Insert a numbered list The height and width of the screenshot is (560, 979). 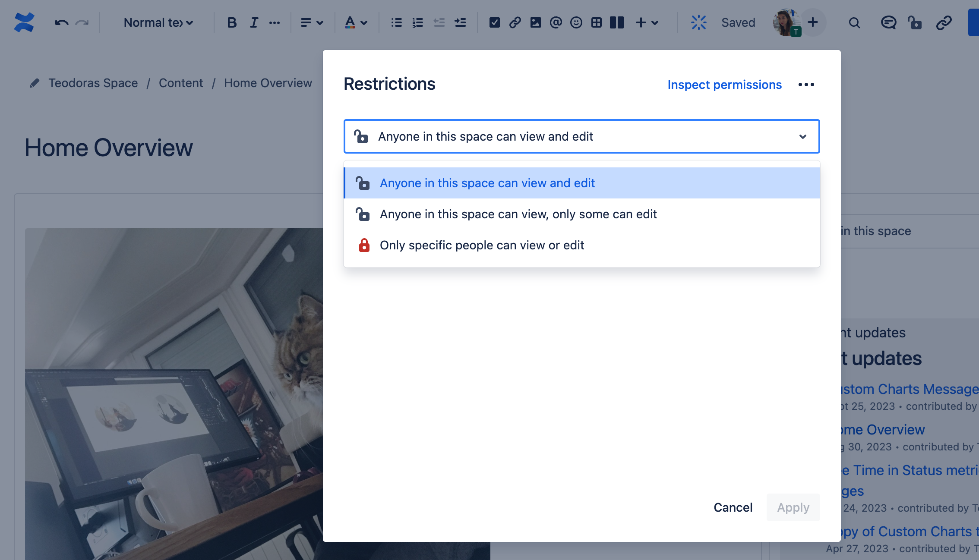[x=417, y=22]
